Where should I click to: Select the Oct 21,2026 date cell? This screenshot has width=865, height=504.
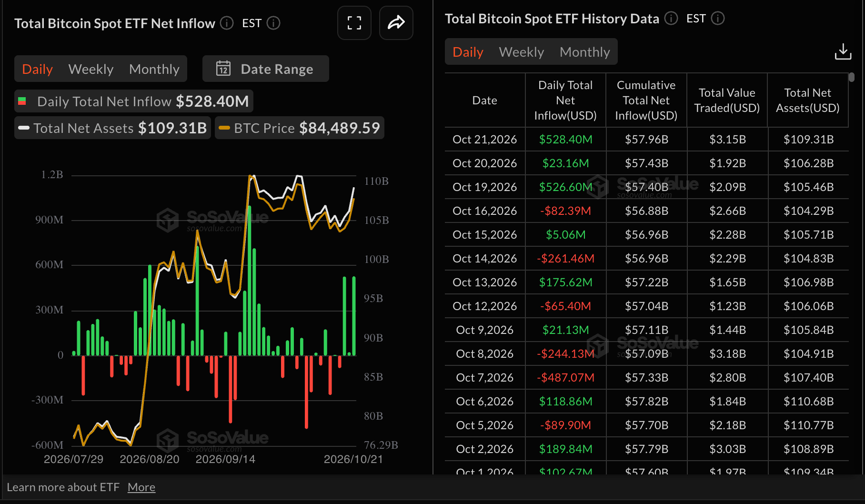(485, 139)
